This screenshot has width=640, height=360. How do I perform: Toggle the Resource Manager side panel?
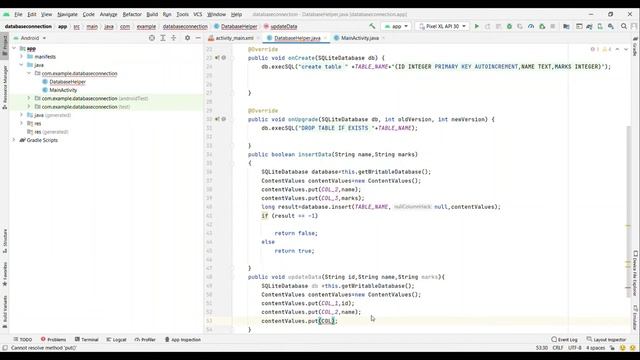[5, 88]
